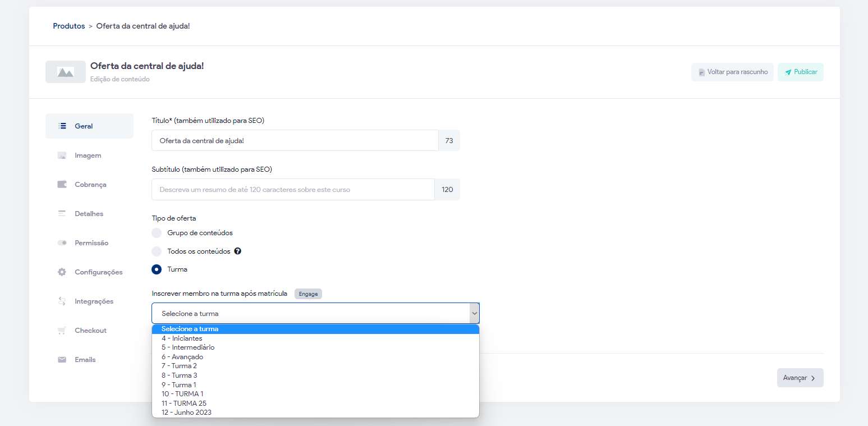
Task: Click the Imagem picture icon in sidebar
Action: click(x=62, y=155)
